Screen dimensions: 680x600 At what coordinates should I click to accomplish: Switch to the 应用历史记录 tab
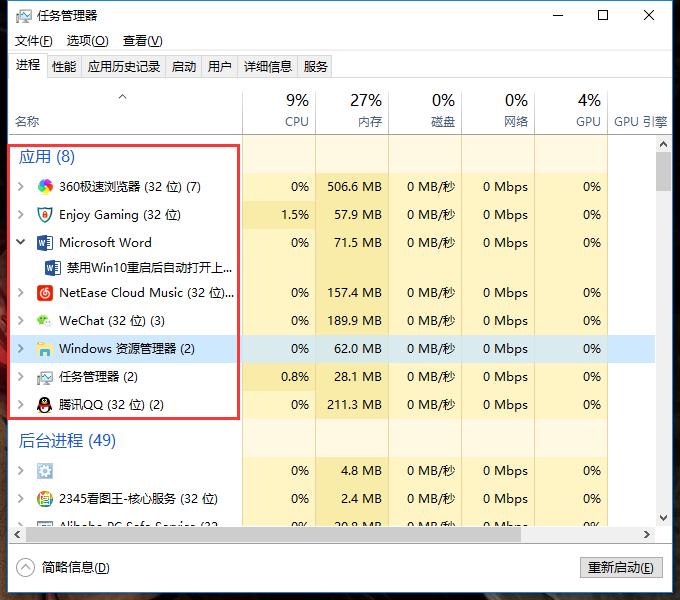click(124, 67)
